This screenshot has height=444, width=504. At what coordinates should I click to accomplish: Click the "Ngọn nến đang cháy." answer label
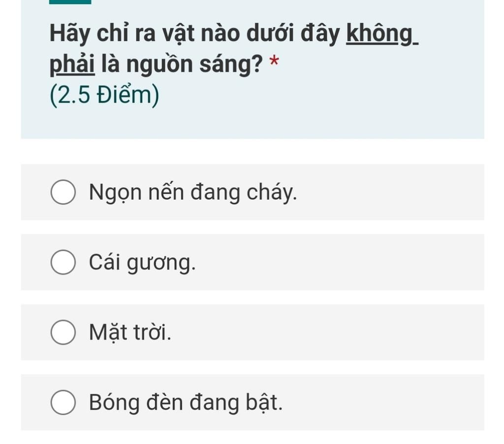tap(193, 192)
